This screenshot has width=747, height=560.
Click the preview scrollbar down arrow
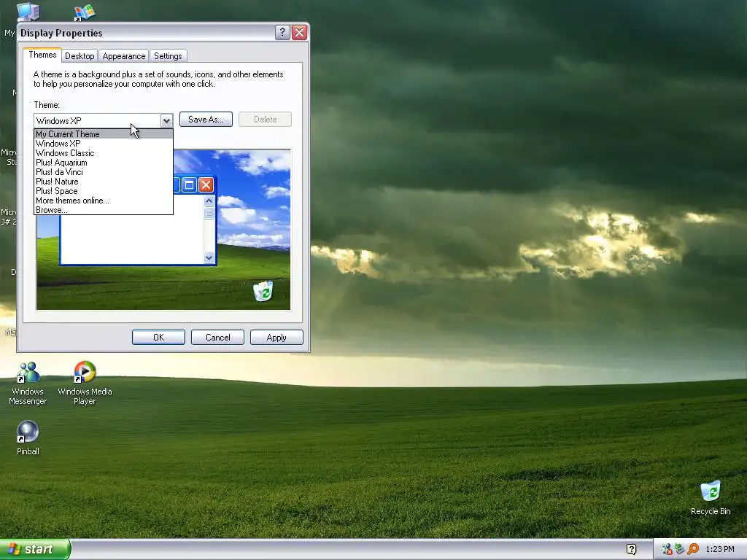coord(209,257)
